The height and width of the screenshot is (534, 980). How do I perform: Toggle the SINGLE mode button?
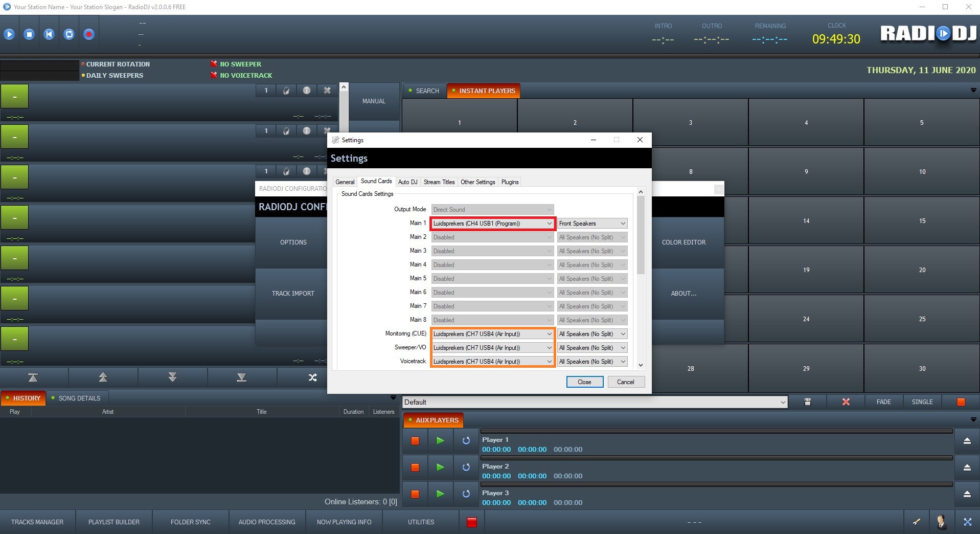[922, 402]
